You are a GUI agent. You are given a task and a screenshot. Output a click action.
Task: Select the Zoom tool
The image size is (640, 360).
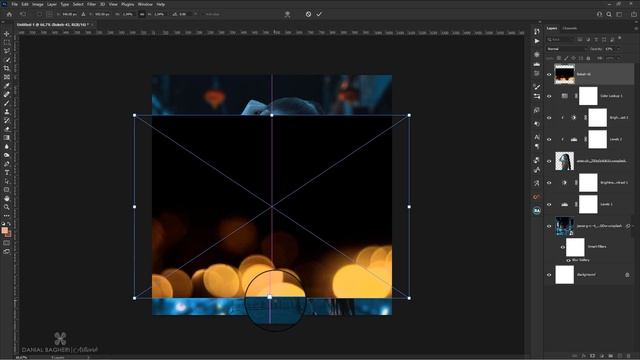tap(7, 207)
